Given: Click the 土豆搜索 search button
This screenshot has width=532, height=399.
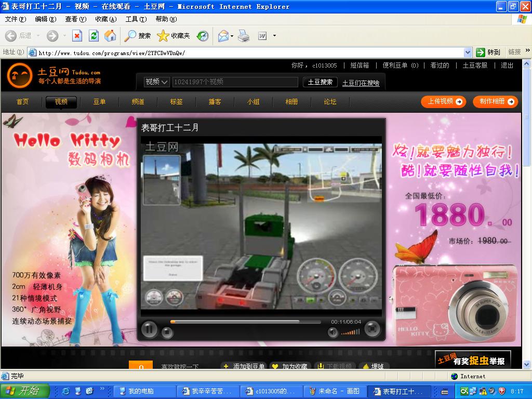Looking at the screenshot, I should (320, 82).
